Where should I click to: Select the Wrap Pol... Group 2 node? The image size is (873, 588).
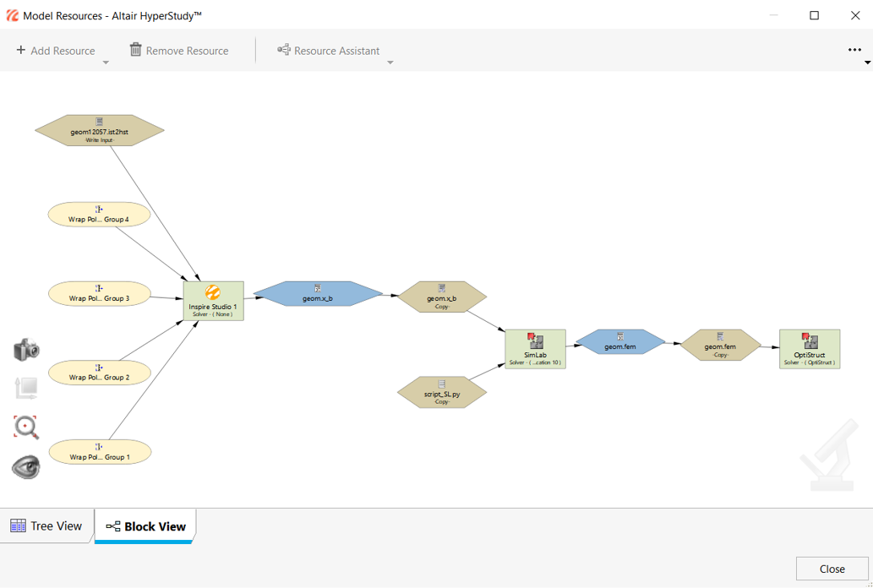pos(100,373)
